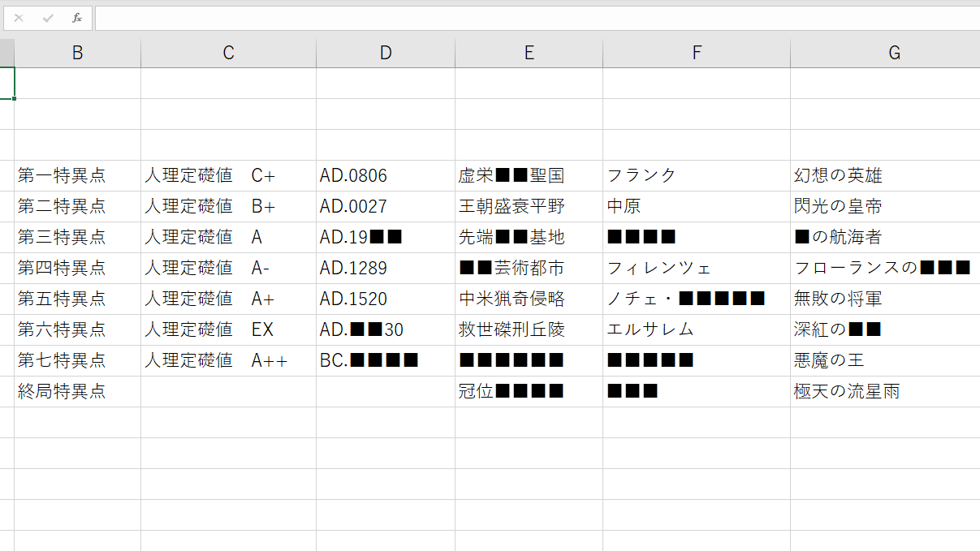The height and width of the screenshot is (551, 980).
Task: Select column E header
Action: coord(529,53)
